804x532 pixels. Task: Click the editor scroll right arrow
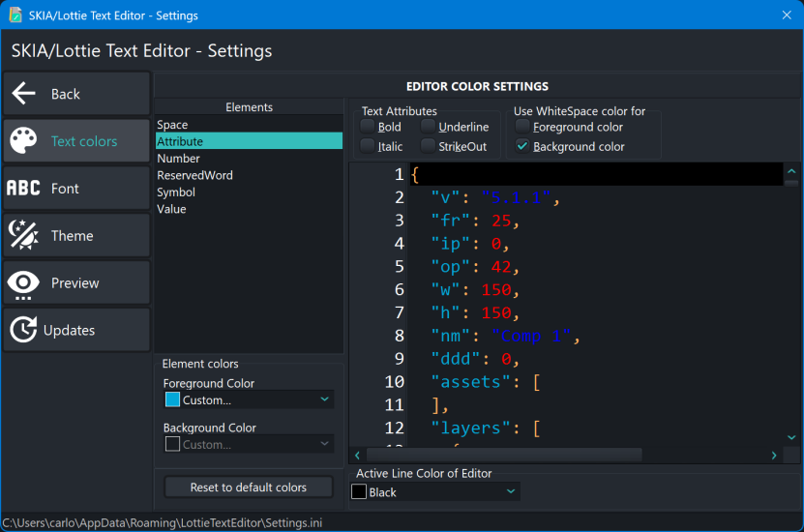coord(774,456)
